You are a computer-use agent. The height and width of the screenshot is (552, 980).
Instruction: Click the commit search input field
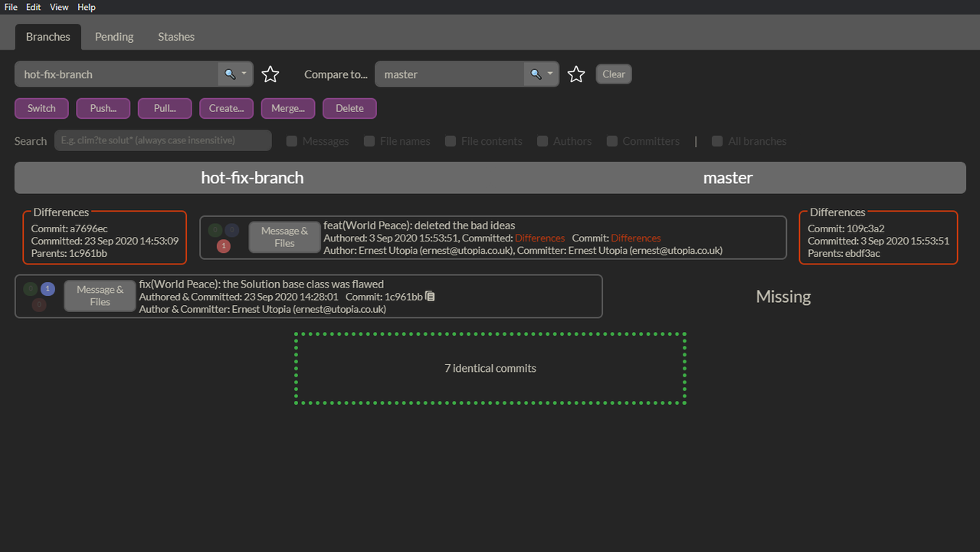coord(162,140)
